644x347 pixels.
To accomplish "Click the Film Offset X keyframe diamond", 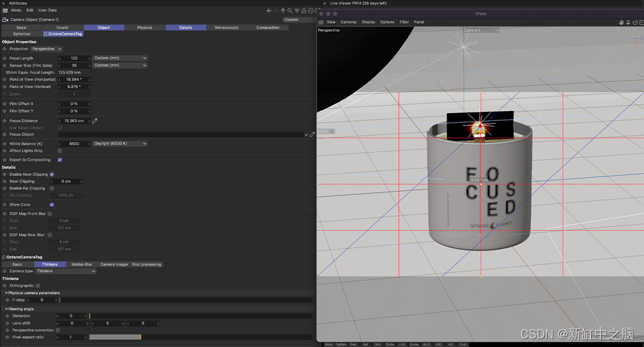I will tap(5, 104).
